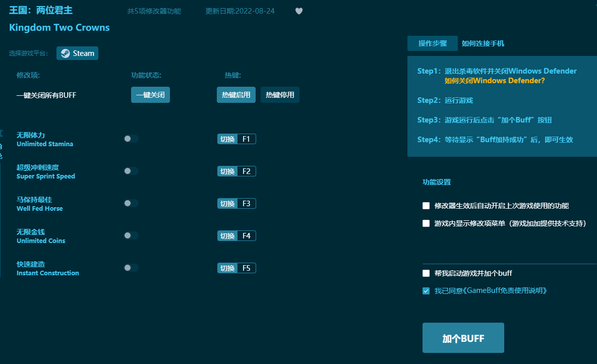Click the F3 hotkey switch button
The image size is (597, 364).
tap(236, 204)
